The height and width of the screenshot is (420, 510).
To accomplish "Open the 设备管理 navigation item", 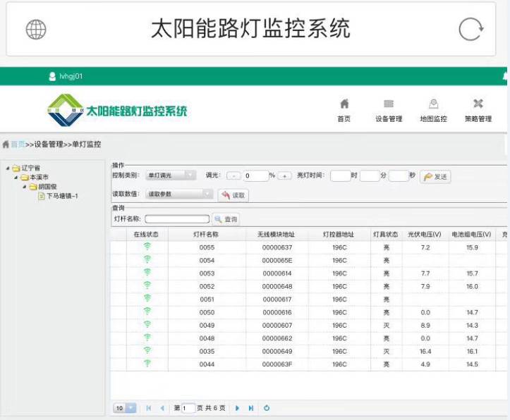I will [389, 111].
